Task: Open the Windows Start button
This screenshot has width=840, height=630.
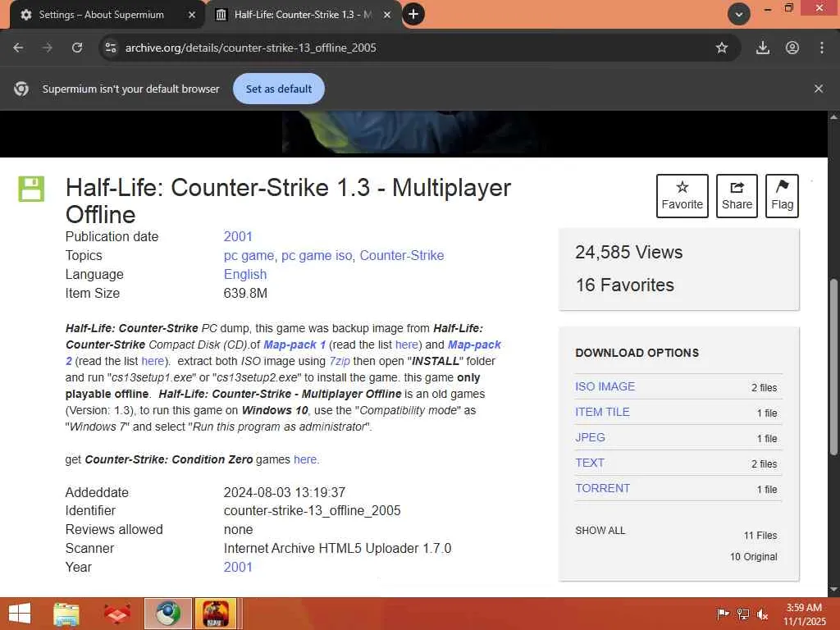Action: 20,614
